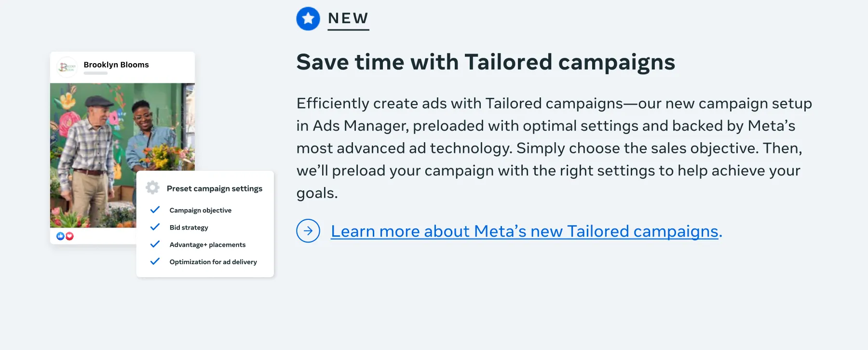Click the checkmark beside Optimization for ad delivery
This screenshot has width=868, height=350.
coord(155,262)
